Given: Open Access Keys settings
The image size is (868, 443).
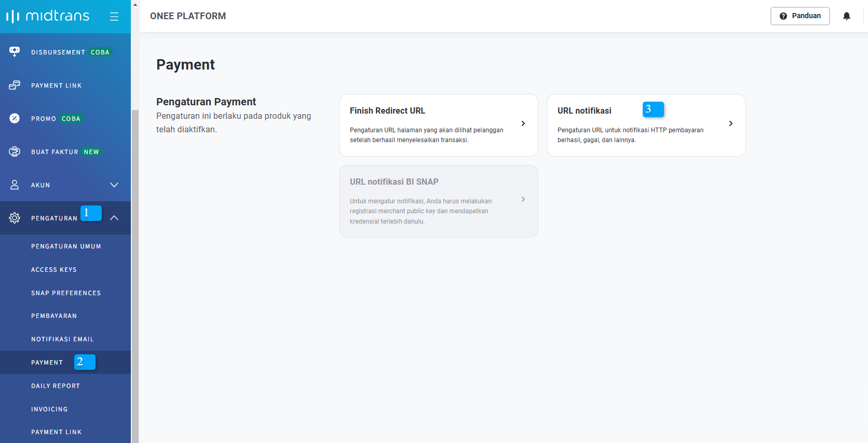Looking at the screenshot, I should (x=54, y=270).
